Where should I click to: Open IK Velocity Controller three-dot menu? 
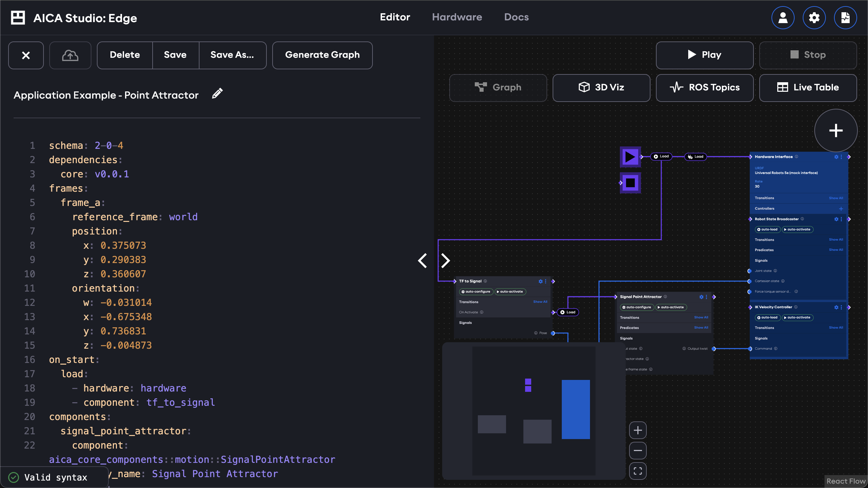841,307
